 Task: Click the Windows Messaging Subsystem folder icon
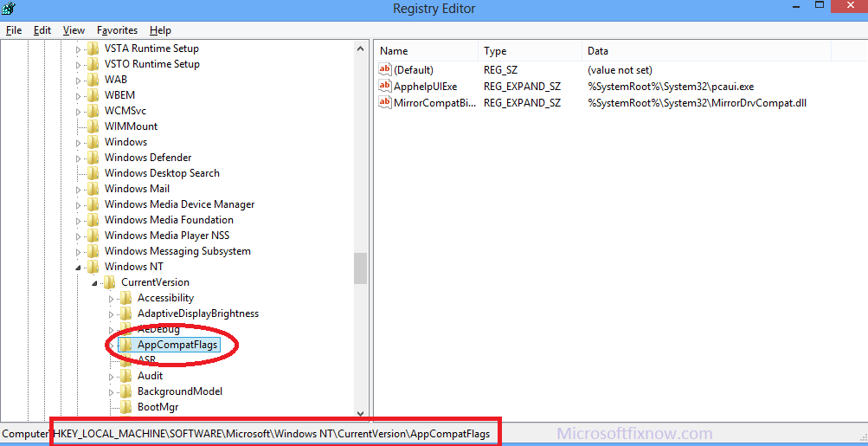coord(93,250)
